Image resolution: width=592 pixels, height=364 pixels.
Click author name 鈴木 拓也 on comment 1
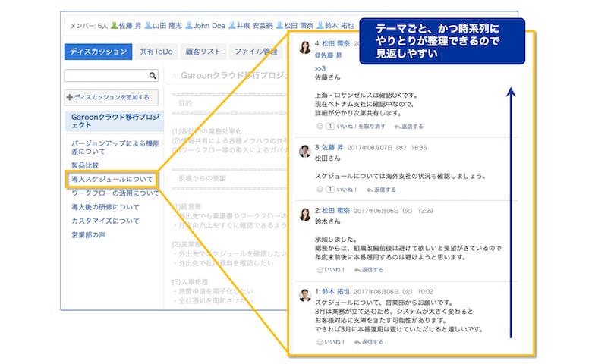pos(335,291)
